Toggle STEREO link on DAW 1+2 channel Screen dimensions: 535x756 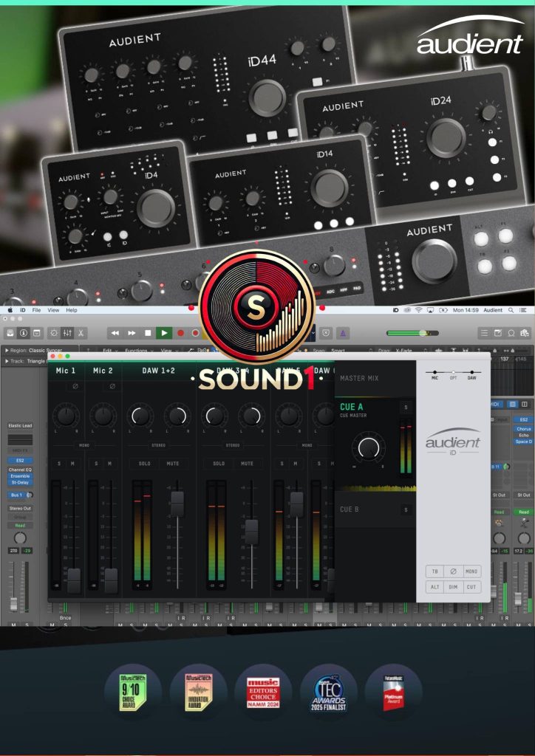point(159,445)
